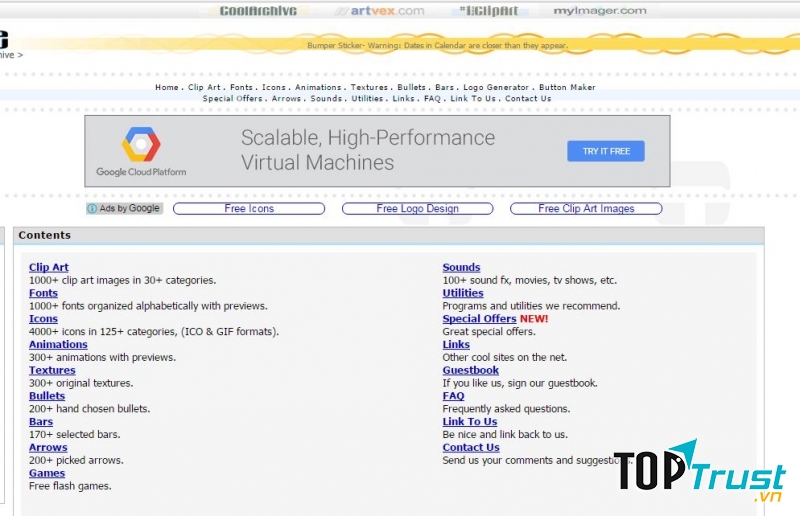Select the Free Logo Design ad link
The image size is (800, 516).
coord(417,209)
